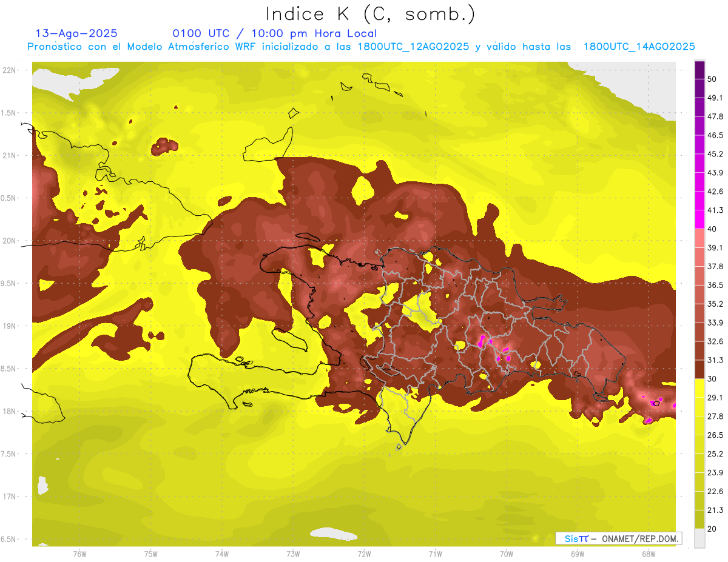The image size is (728, 562).
Task: Click the '42.6' colorbar label
Action: 715,192
